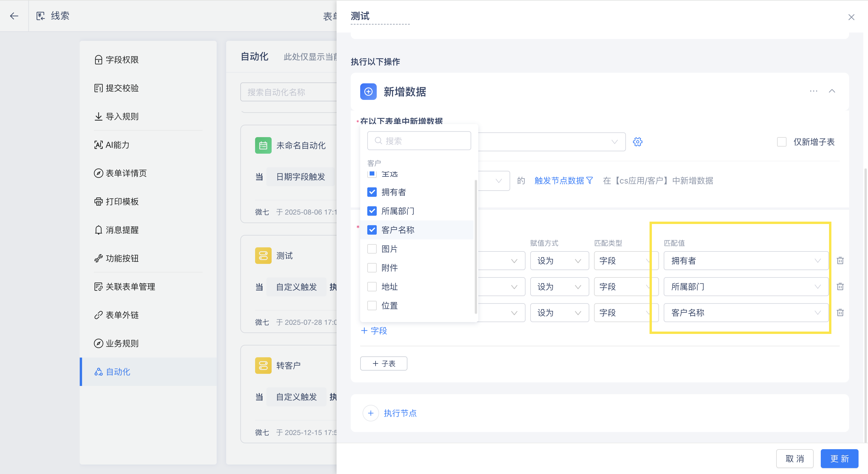Viewport: 868px width, 474px height.
Task: Click the 执行节点 link text
Action: pos(400,413)
